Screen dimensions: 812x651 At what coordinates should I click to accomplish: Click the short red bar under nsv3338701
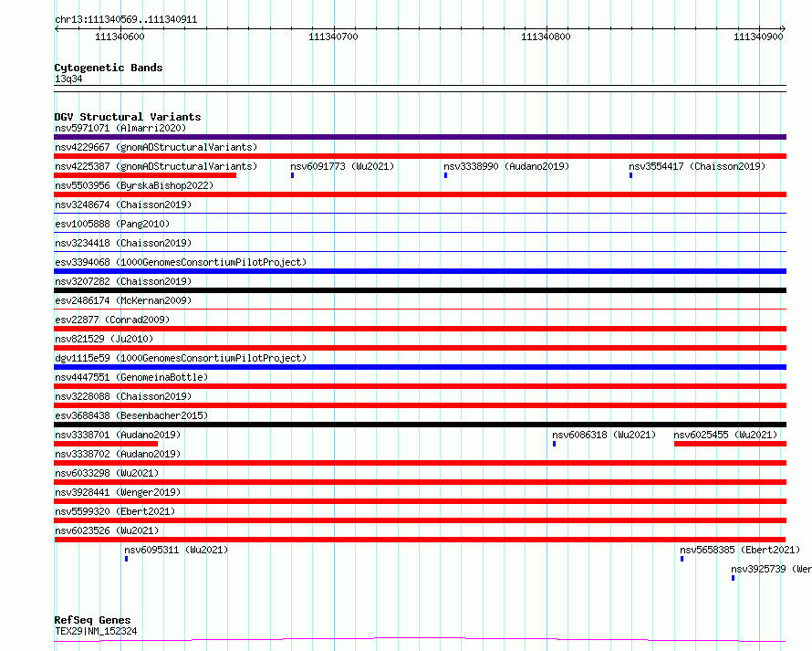click(106, 444)
